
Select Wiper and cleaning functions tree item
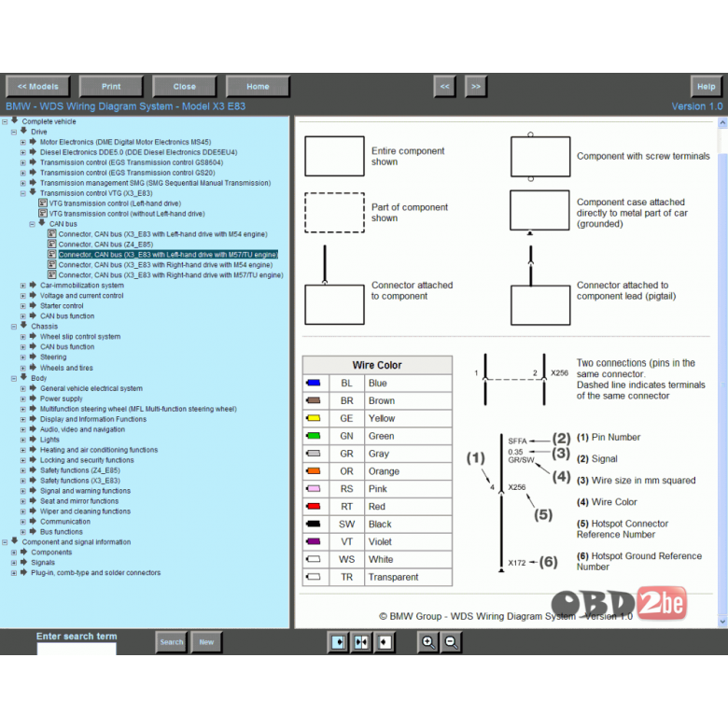[x=86, y=511]
